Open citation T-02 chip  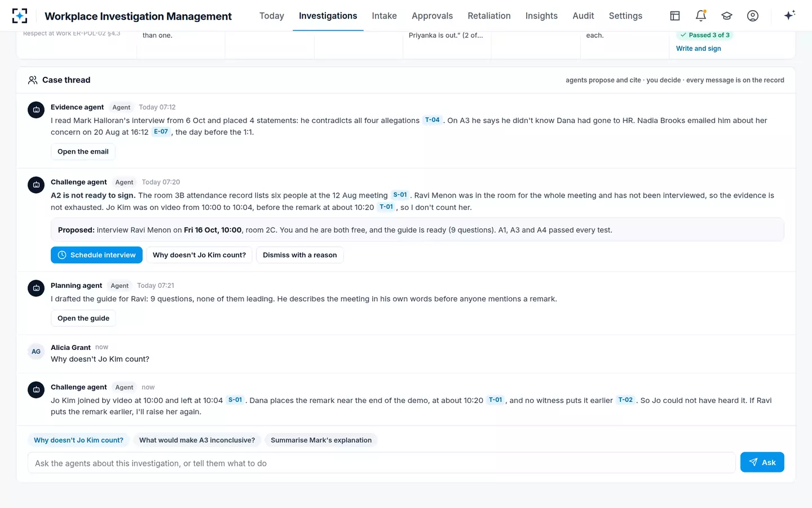pyautogui.click(x=625, y=400)
